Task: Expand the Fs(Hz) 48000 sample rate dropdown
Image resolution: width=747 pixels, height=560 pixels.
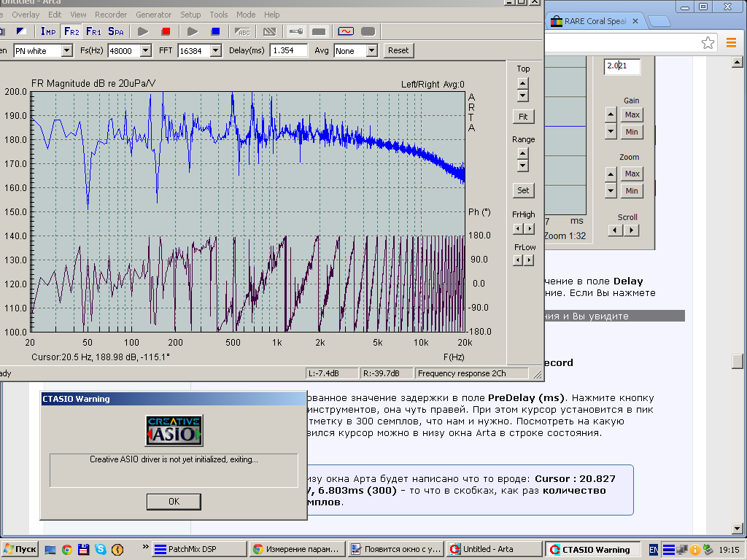Action: click(x=145, y=50)
